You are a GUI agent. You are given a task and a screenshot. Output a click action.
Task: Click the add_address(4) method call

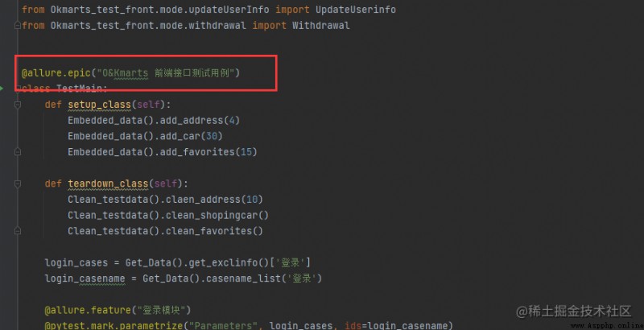point(200,120)
